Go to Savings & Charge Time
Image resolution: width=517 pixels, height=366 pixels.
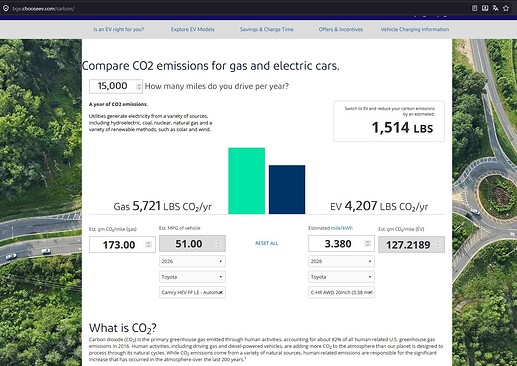267,29
